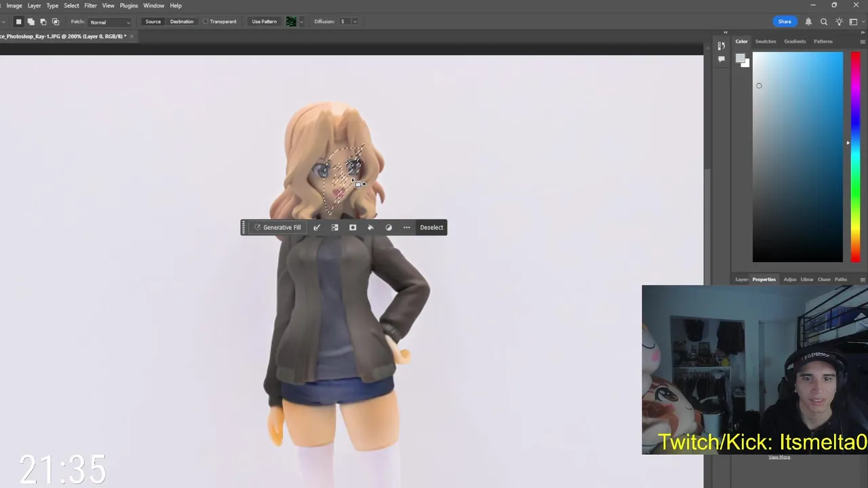This screenshot has width=868, height=488.
Task: Click the Diffusion value field
Action: pyautogui.click(x=344, y=22)
